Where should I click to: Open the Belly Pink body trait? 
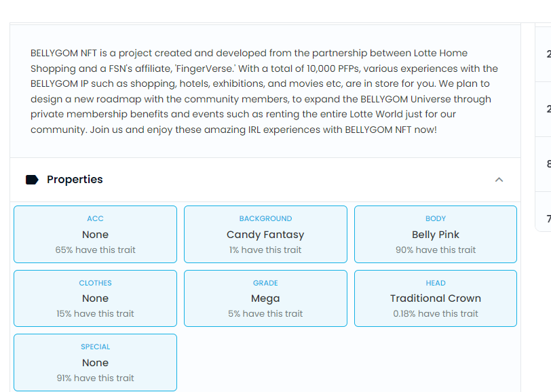pyautogui.click(x=436, y=234)
